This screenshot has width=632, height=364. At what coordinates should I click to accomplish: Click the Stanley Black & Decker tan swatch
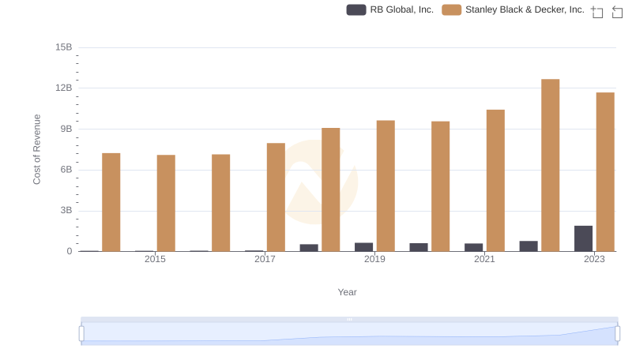451,9
